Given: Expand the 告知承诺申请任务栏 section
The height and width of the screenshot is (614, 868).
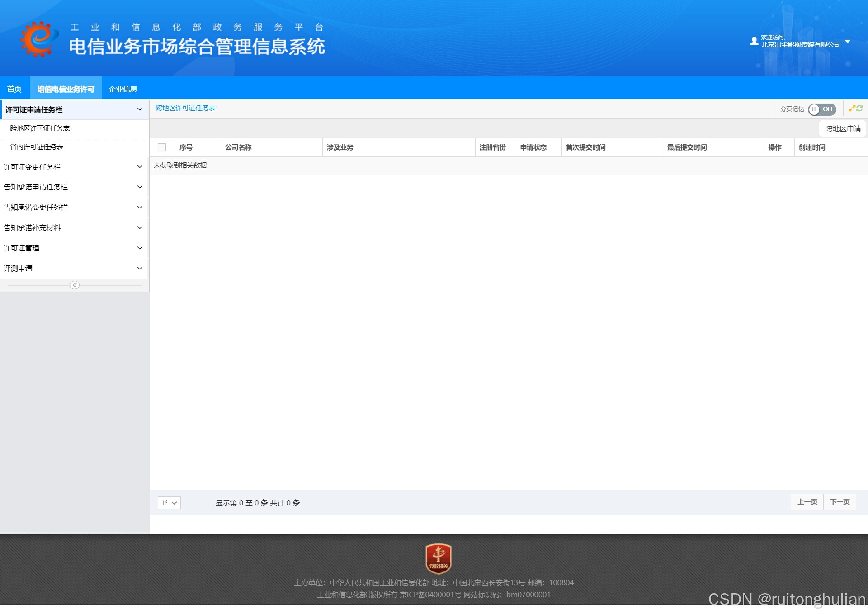Looking at the screenshot, I should [x=72, y=187].
